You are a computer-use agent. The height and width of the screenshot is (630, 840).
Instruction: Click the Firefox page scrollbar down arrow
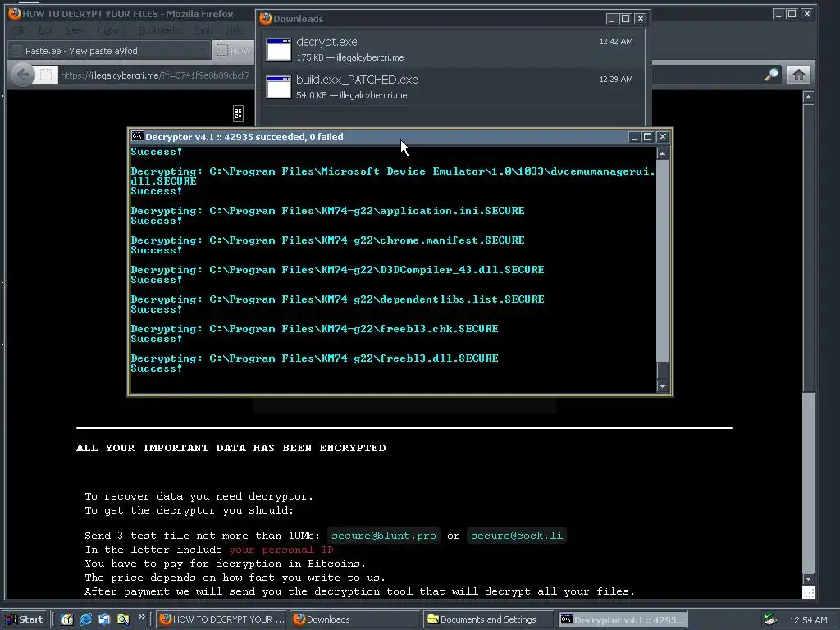pos(809,579)
